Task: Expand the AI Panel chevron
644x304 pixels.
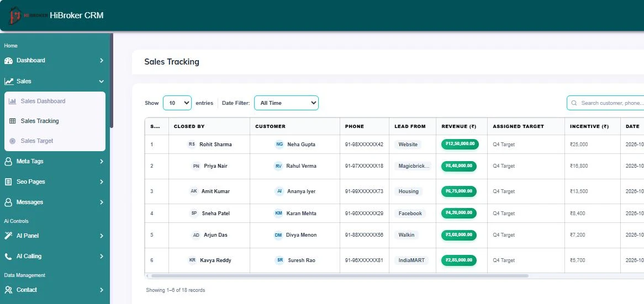Action: click(102, 236)
